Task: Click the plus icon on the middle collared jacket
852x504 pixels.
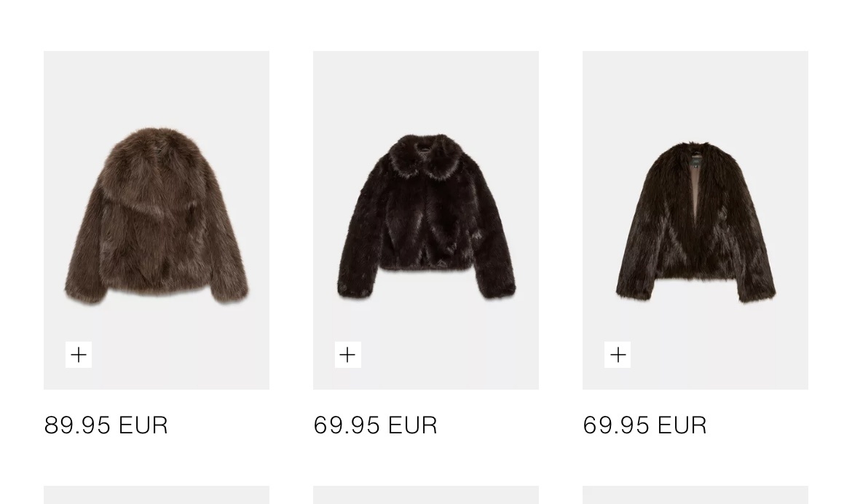Action: [348, 355]
